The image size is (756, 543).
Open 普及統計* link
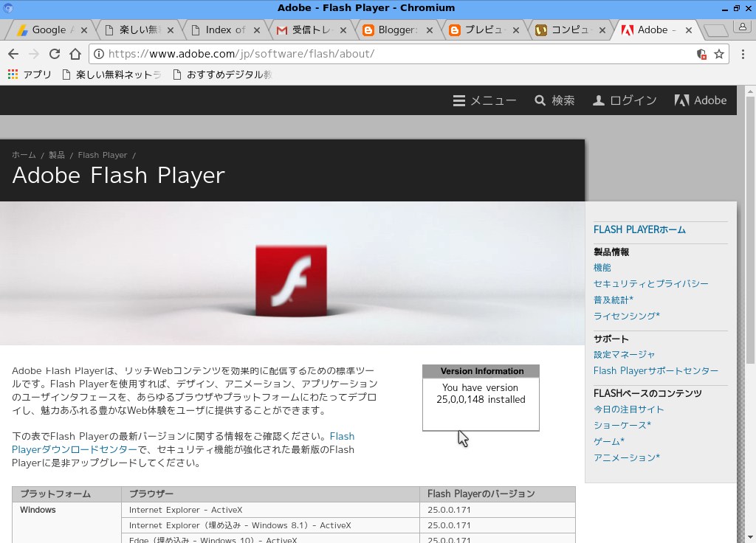point(614,300)
